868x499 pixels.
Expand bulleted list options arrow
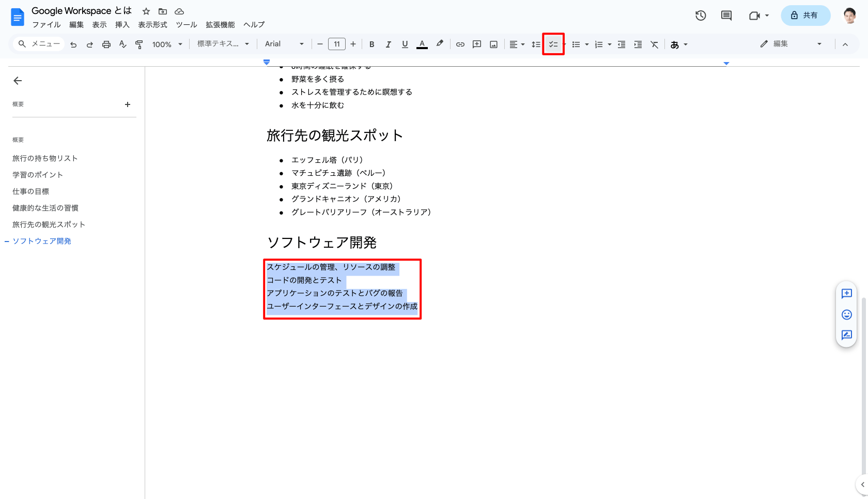[587, 44]
